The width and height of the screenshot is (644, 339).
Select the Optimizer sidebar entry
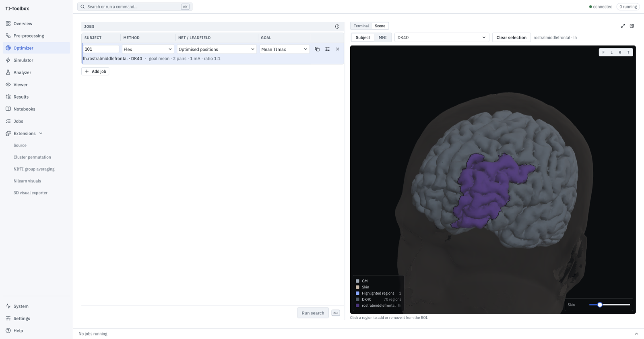pos(36,48)
